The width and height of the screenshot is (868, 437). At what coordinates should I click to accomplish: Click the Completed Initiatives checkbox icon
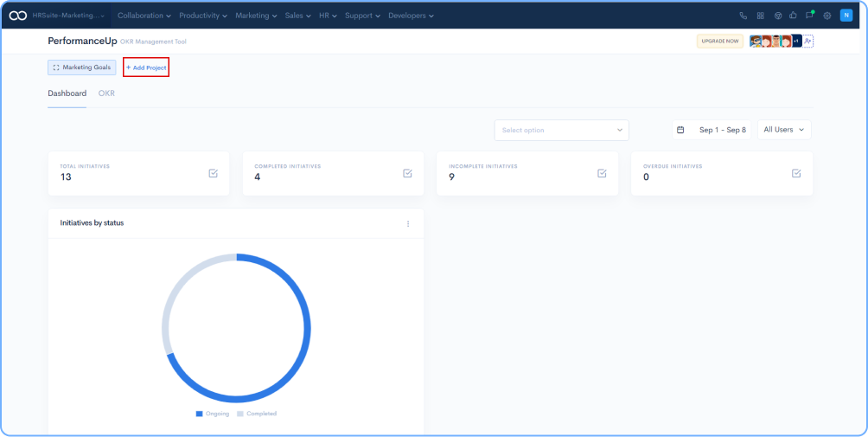coord(408,173)
